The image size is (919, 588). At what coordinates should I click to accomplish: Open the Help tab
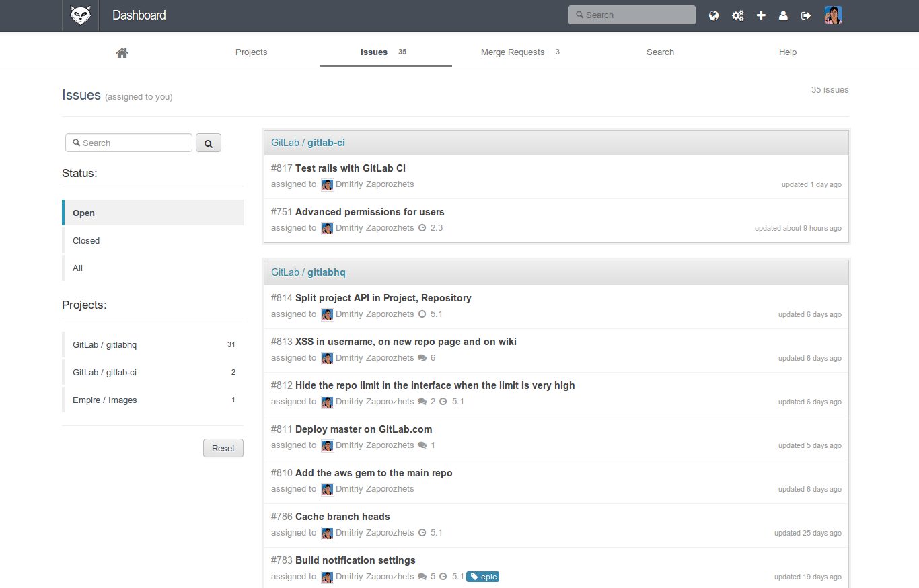click(788, 52)
